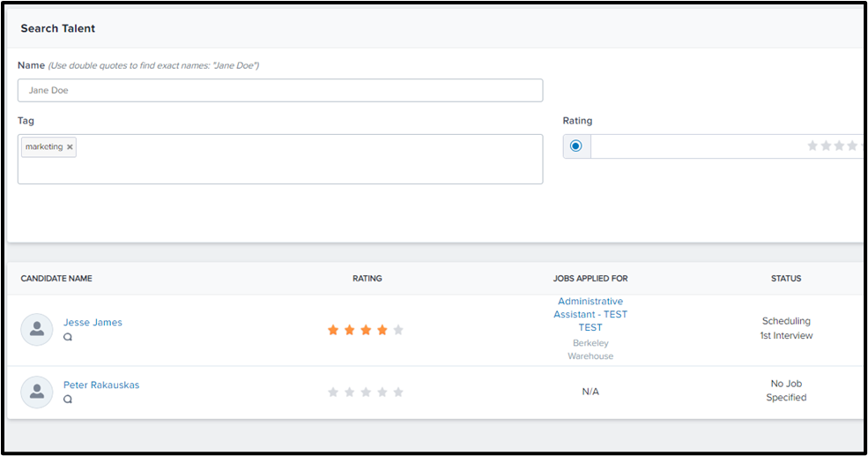Click the comment icon under Jesse James
Screen dimensions: 868x456
click(x=68, y=337)
